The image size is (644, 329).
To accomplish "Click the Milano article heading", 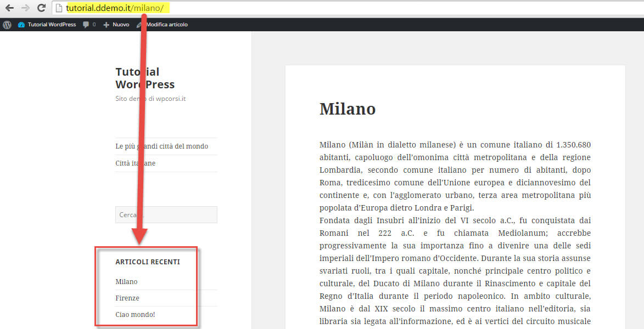I will point(348,109).
